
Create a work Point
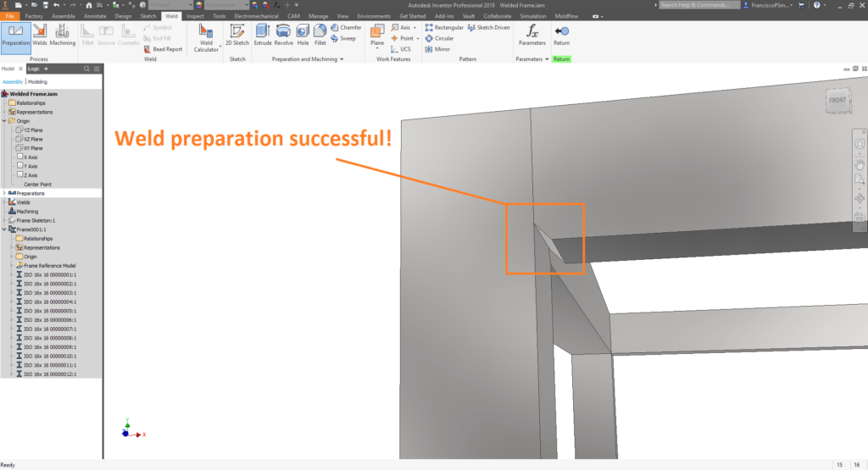tap(402, 38)
